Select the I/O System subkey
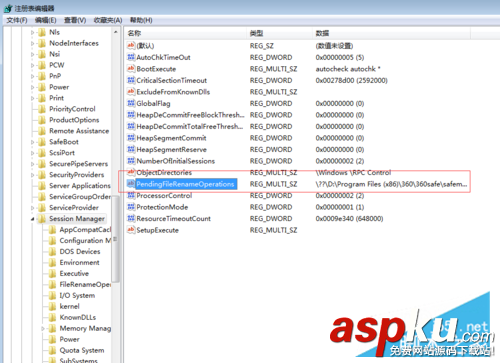This screenshot has width=500, height=363. point(77,295)
